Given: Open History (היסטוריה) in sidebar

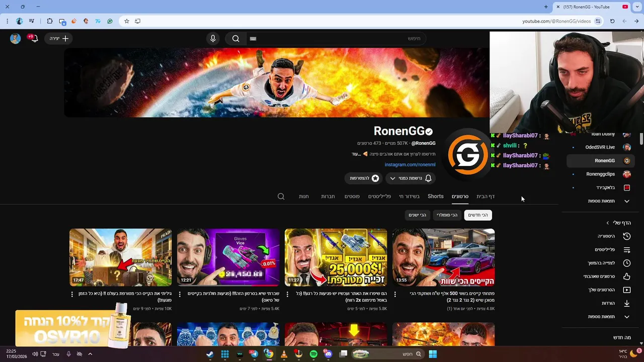Looking at the screenshot, I should coord(600,236).
